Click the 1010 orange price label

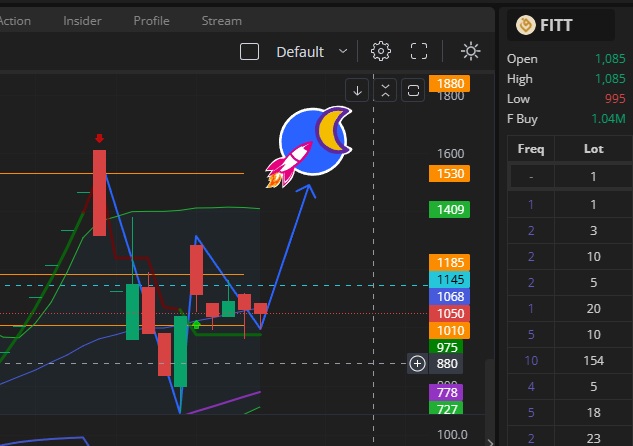[449, 331]
